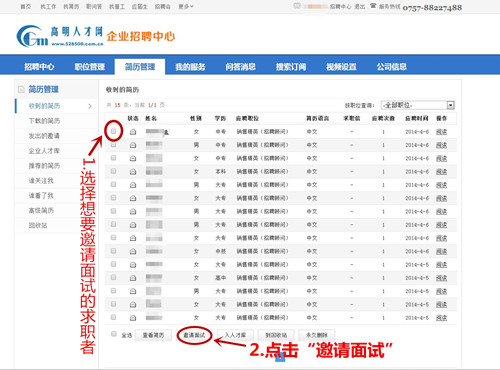The image size is (500, 370).
Task: Tick the 全选 select-all checkbox
Action: pos(114,334)
